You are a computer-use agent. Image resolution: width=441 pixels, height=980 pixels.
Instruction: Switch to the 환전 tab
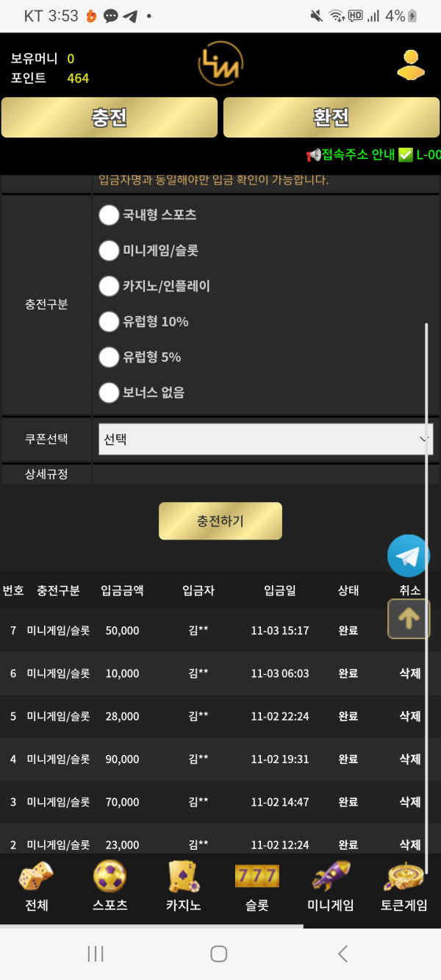pos(331,118)
